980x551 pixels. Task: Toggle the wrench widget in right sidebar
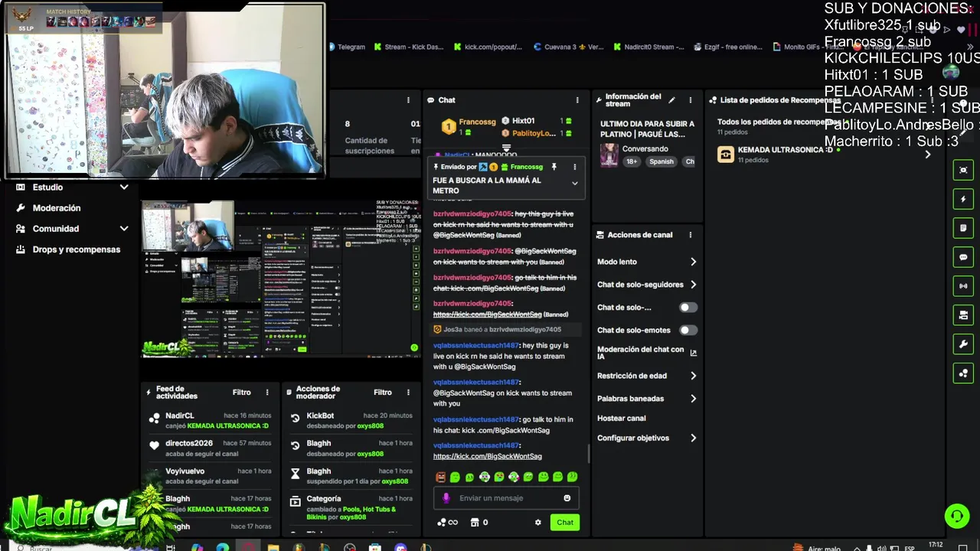963,344
